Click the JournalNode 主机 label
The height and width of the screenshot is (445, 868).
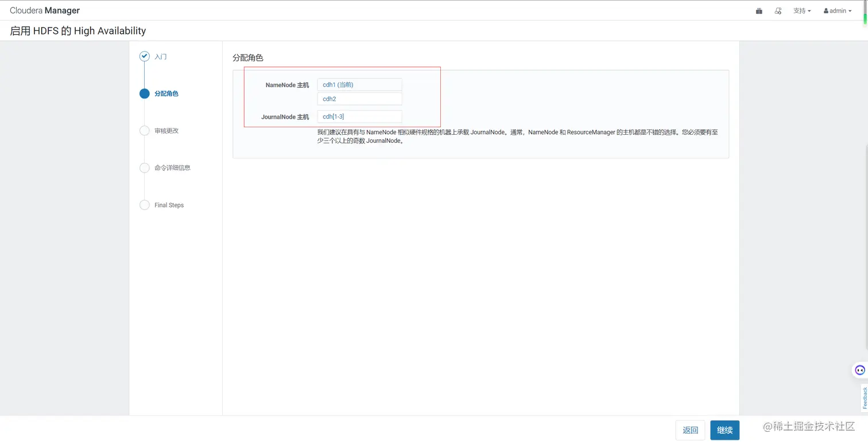[285, 117]
